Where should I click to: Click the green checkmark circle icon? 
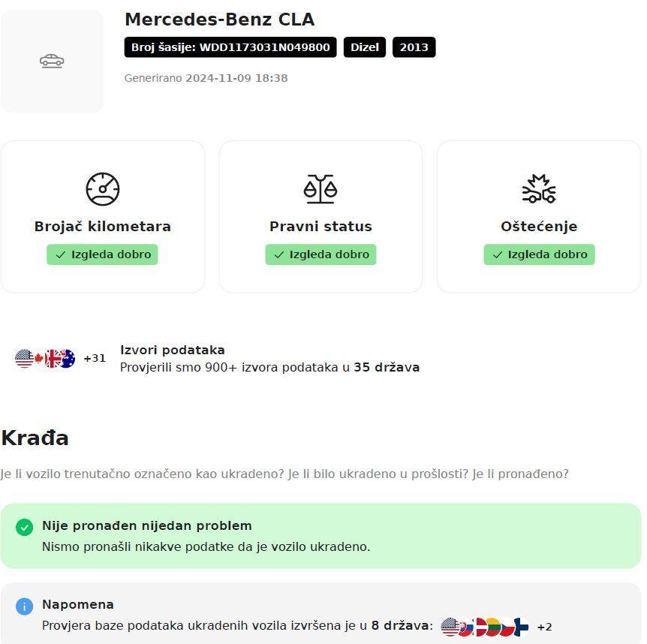[24, 527]
